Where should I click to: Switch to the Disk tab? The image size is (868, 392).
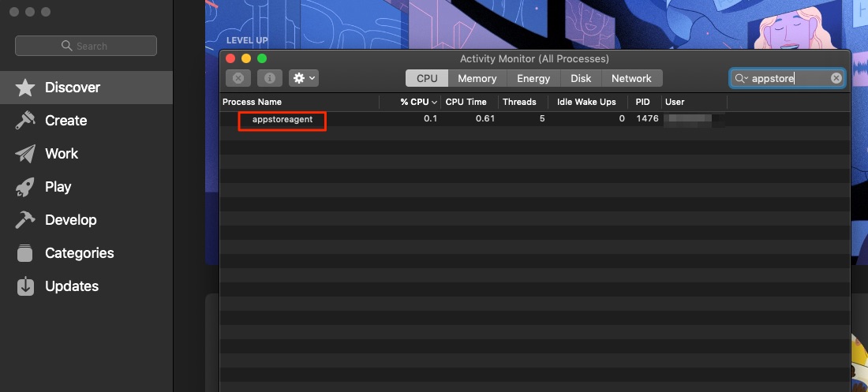point(581,79)
